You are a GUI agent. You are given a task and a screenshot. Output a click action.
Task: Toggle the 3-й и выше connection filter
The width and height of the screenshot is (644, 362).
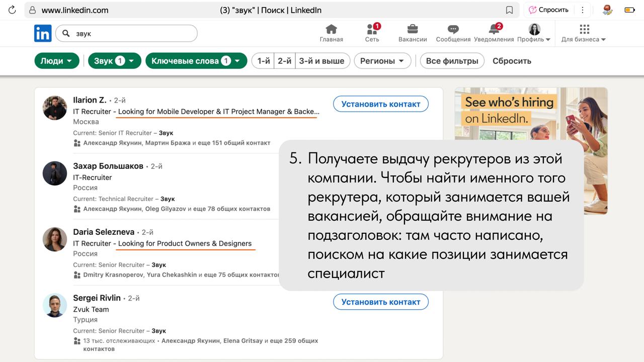pos(322,61)
